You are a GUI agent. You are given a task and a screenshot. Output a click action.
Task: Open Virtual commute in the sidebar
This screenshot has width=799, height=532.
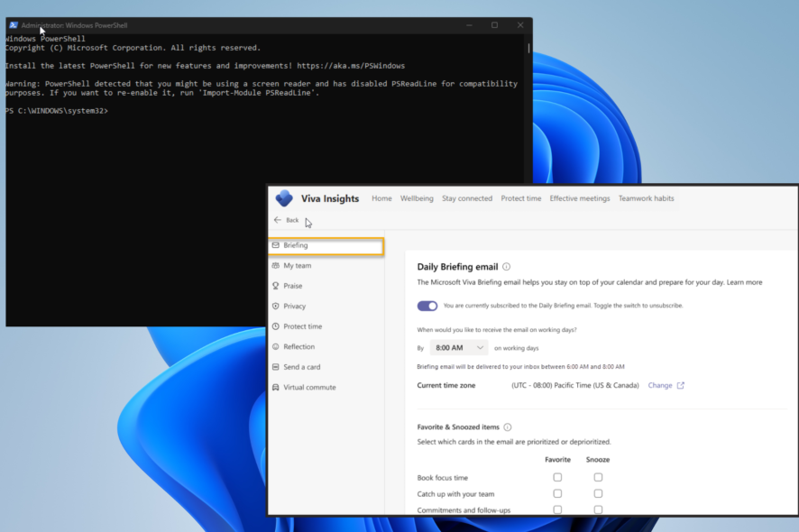[326, 388]
